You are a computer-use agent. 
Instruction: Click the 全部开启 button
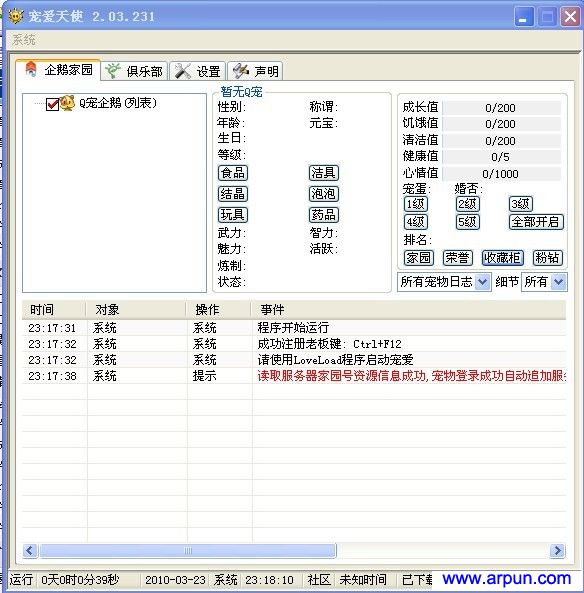pos(536,222)
